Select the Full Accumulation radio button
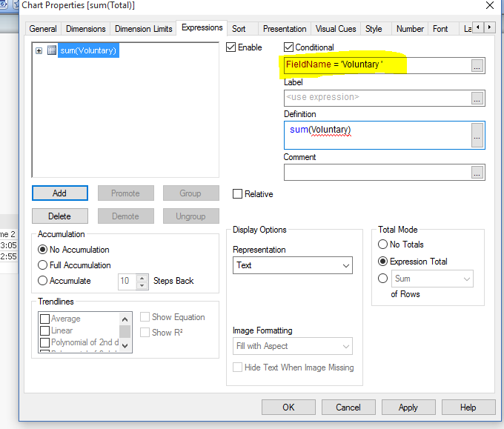Viewport: 504px width, 429px height. 44,265
